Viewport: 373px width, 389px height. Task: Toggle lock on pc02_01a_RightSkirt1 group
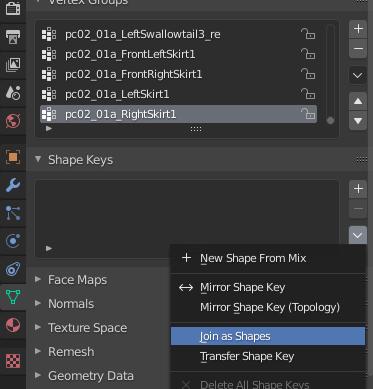click(308, 114)
